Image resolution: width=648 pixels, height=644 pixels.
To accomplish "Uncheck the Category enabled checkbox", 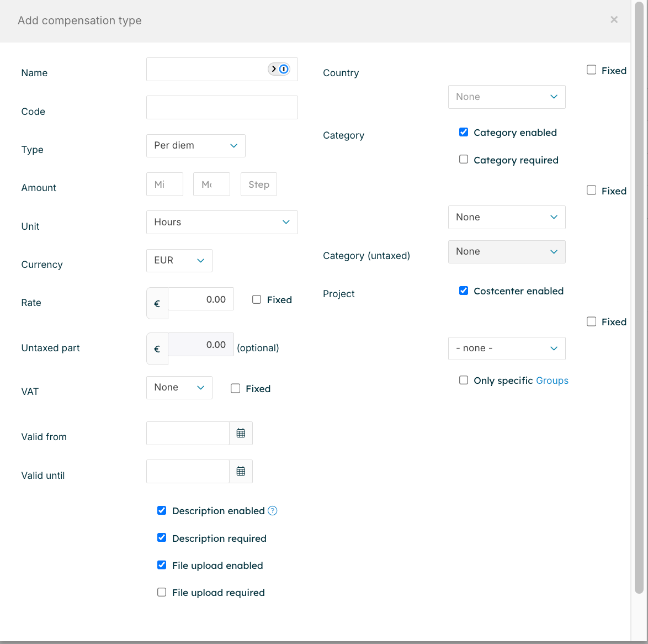I will (464, 133).
